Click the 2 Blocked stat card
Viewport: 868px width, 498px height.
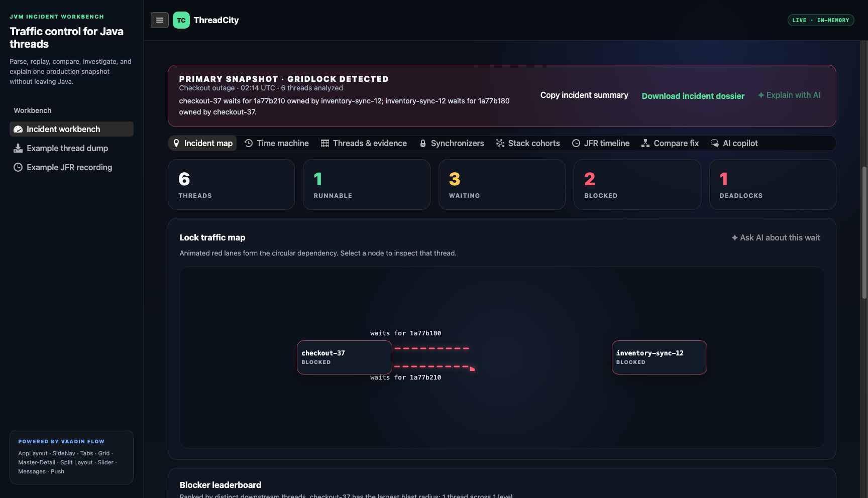point(637,184)
